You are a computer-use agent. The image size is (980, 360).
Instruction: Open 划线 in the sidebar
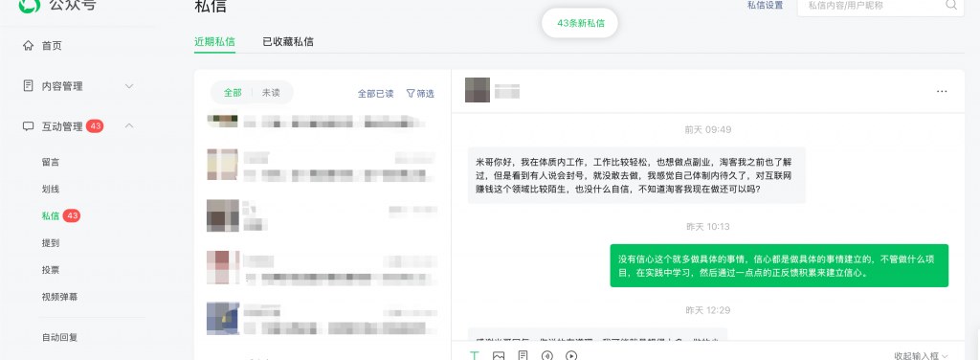tap(51, 189)
